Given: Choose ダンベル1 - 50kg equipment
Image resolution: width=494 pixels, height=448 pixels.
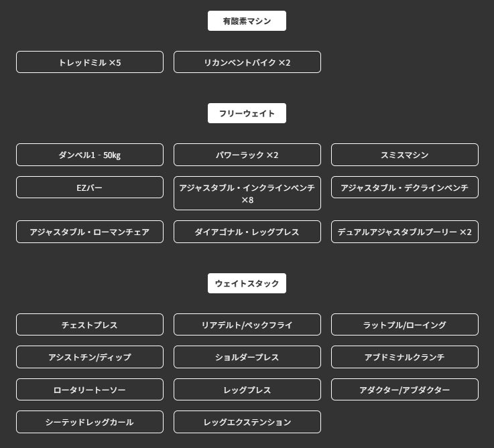Looking at the screenshot, I should tap(90, 155).
